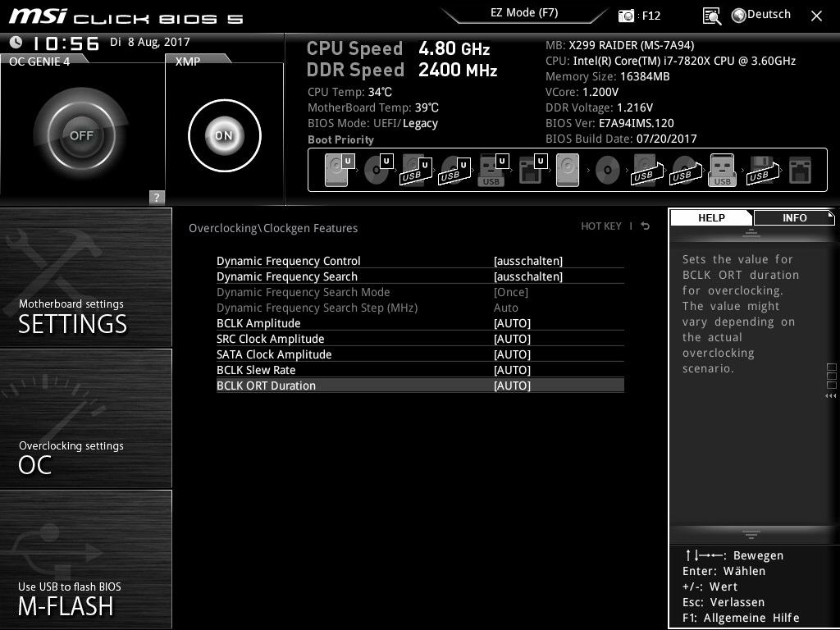Toggle the XMP ON button

click(225, 135)
